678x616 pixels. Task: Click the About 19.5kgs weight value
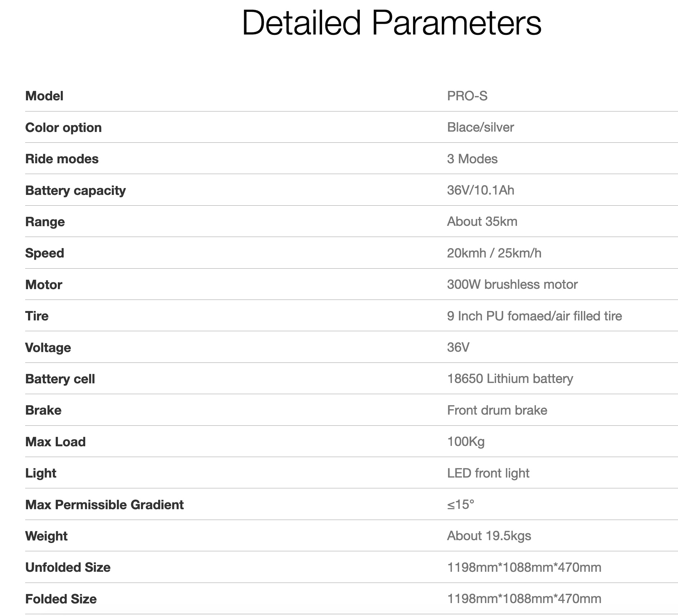pyautogui.click(x=489, y=536)
